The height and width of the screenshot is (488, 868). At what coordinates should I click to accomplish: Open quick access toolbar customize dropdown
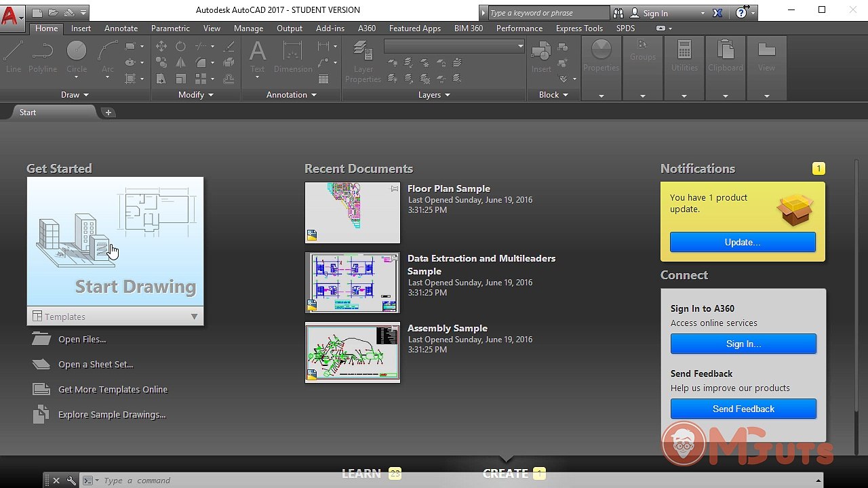coord(83,12)
